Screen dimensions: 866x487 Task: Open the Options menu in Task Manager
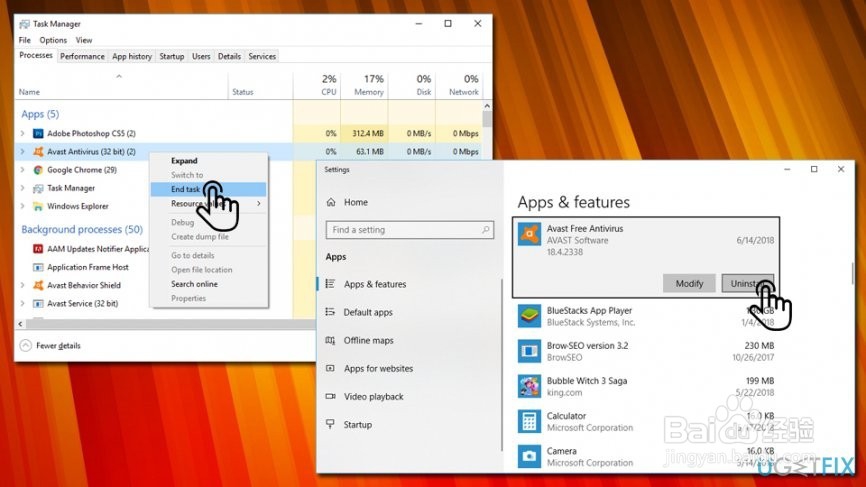coord(53,40)
